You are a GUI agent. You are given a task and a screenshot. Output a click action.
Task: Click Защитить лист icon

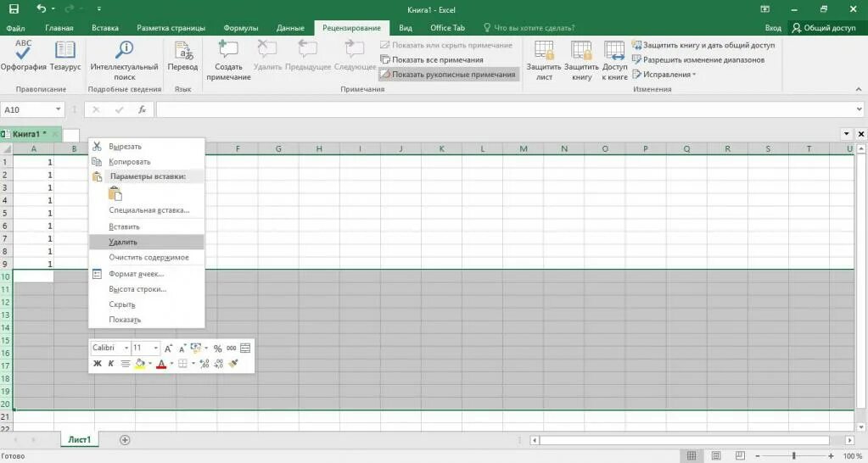click(544, 59)
